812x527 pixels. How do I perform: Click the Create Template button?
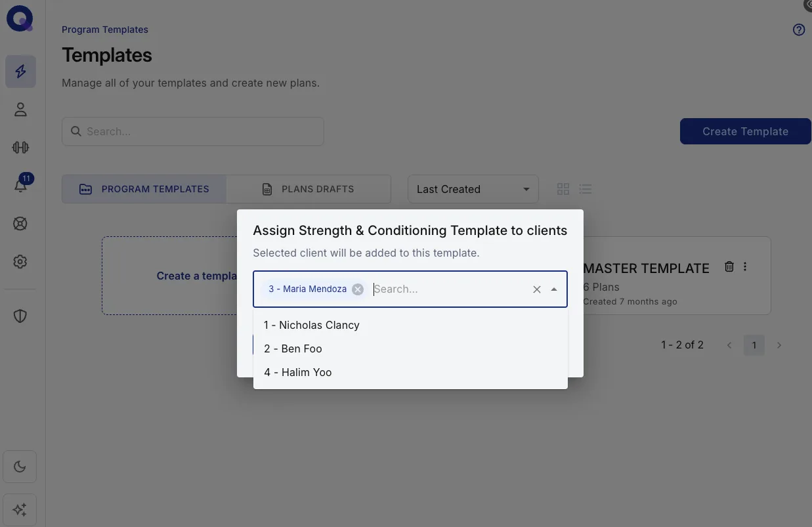746,131
